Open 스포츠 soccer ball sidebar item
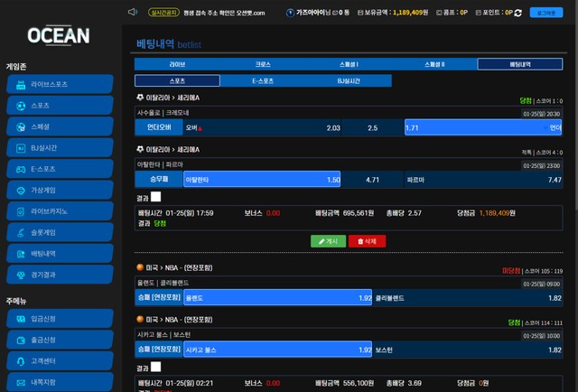The image size is (578, 392). (60, 106)
